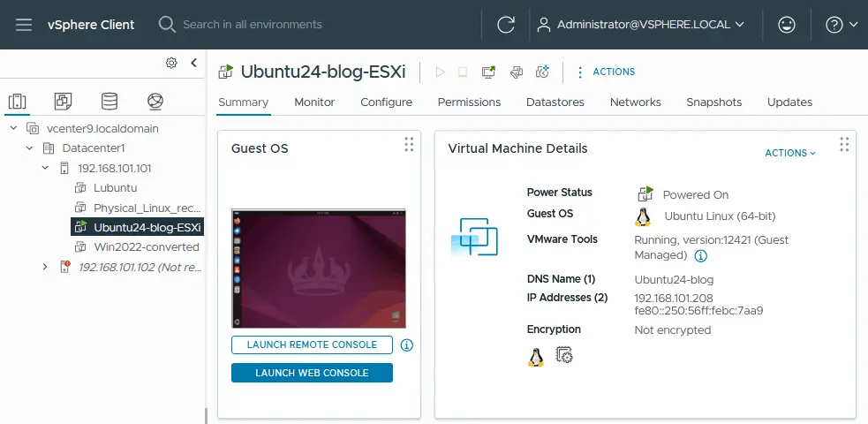This screenshot has width=868, height=424.
Task: Click the search magnifier icon
Action: 167,25
